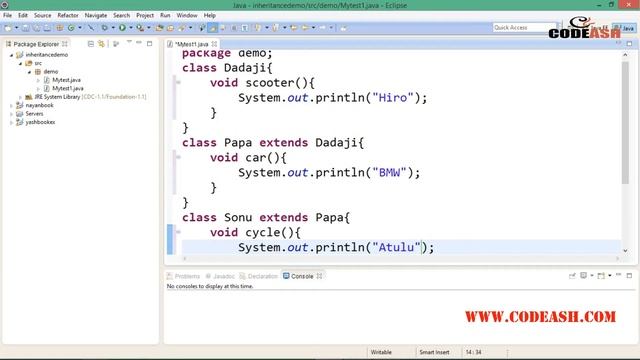Maximize the Package Explorer panel
Screen dimensions: 640x360
[149, 43]
